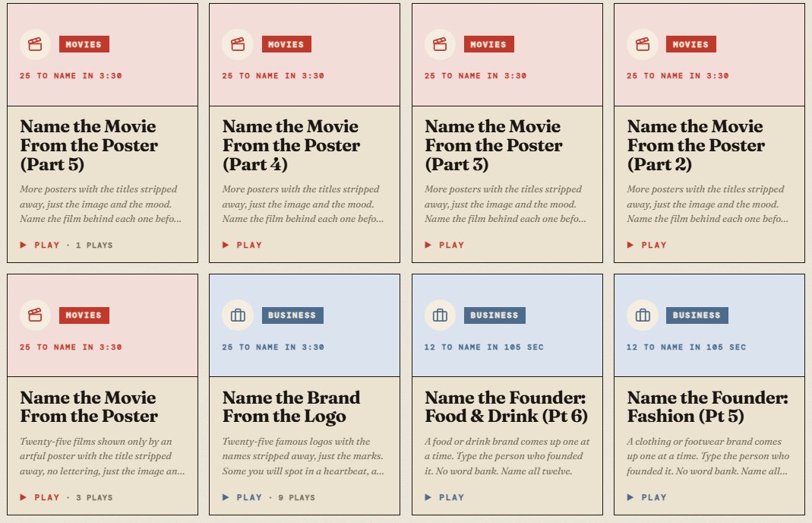The width and height of the screenshot is (812, 523).
Task: Select the Movies tag on the Part 3 card
Action: point(489,44)
